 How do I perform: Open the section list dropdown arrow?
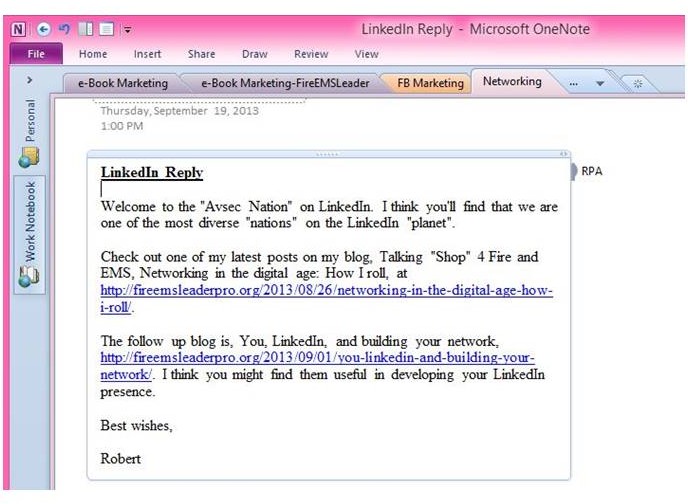tap(600, 83)
